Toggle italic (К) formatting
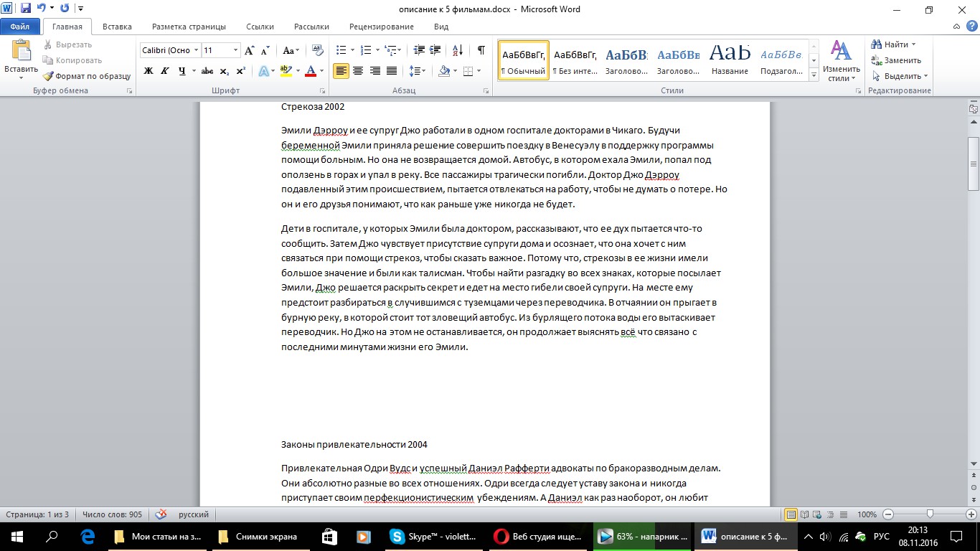Screen dimensions: 980x551 165,71
